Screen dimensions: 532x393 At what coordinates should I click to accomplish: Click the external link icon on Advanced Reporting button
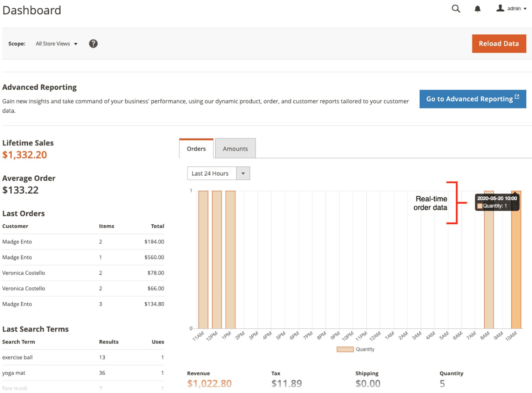click(517, 96)
